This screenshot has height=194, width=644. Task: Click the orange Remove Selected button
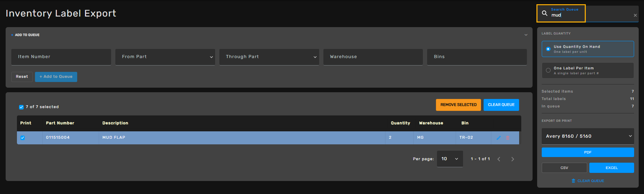[x=458, y=105]
